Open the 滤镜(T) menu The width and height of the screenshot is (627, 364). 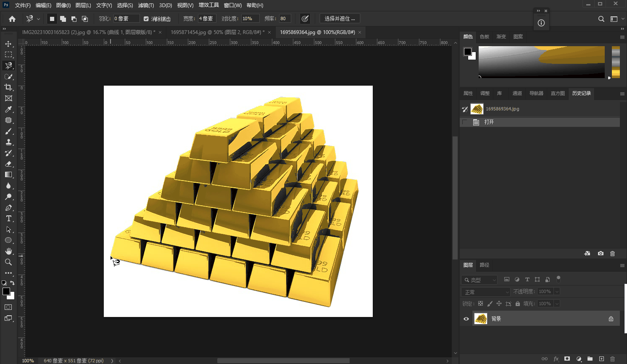(146, 5)
